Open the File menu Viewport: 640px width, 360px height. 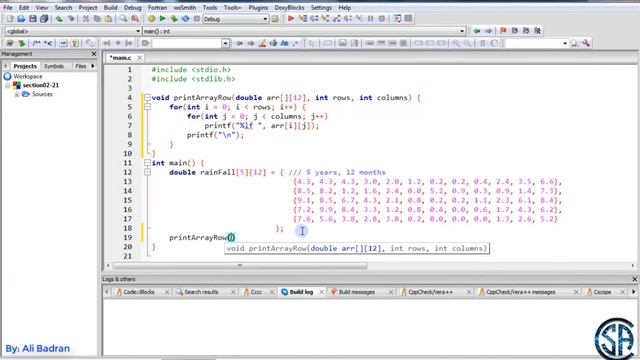point(7,8)
